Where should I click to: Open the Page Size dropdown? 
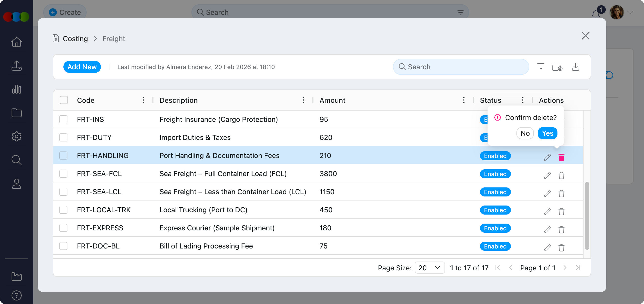pos(429,268)
